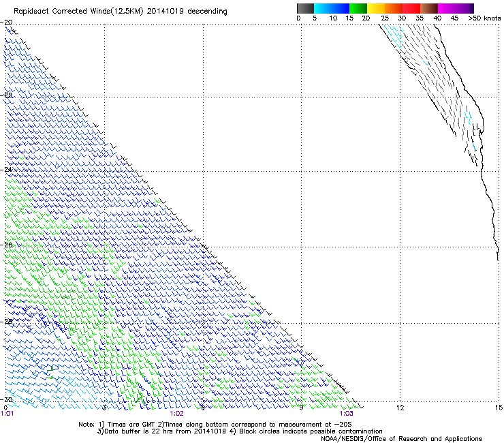504x443 pixels.
Task: Click the '20141019' date in the title
Action: 166,11
